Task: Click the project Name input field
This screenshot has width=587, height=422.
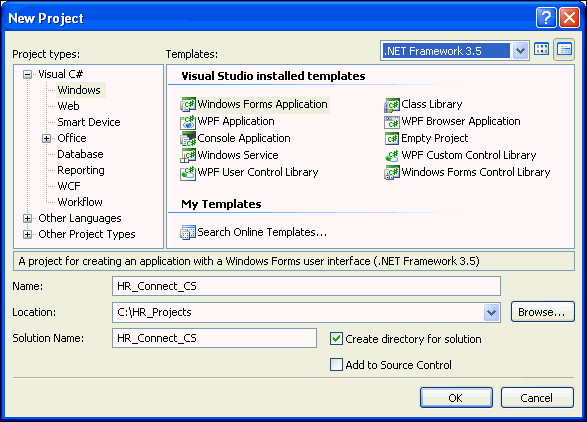Action: coord(306,286)
